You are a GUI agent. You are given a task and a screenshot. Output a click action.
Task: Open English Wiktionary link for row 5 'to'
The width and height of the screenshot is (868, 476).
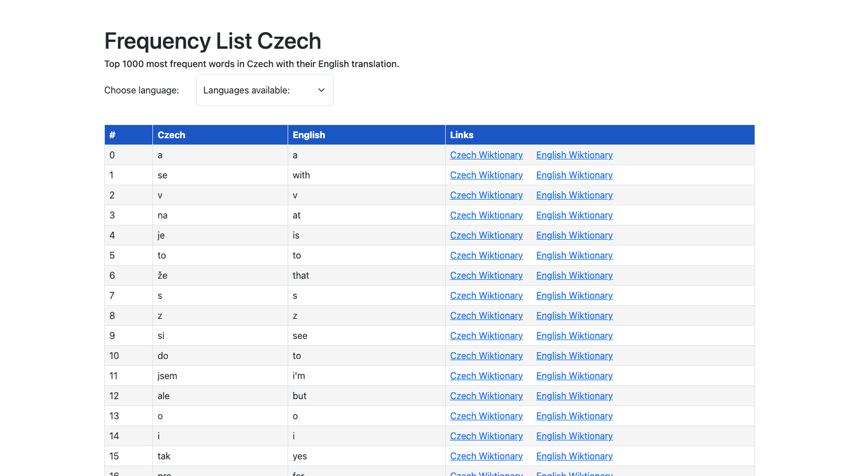click(x=574, y=255)
